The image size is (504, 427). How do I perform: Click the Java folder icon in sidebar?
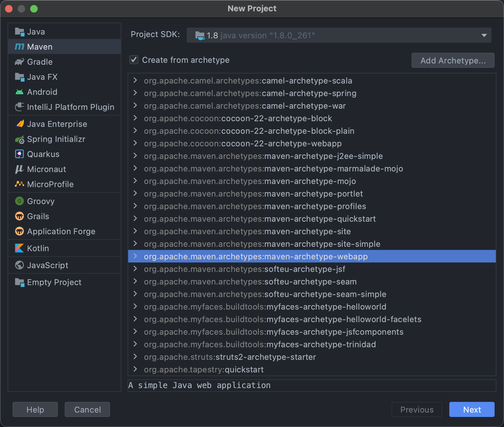point(19,32)
